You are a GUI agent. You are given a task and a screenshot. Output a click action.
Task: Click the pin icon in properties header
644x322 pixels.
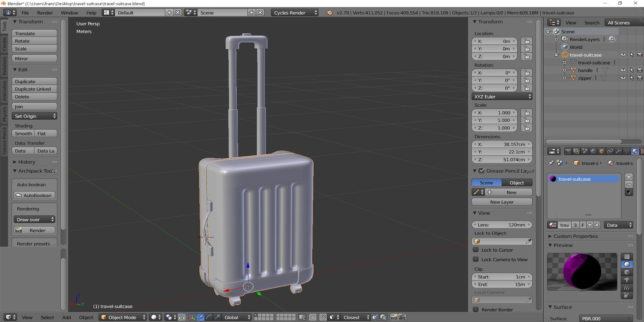[x=551, y=163]
